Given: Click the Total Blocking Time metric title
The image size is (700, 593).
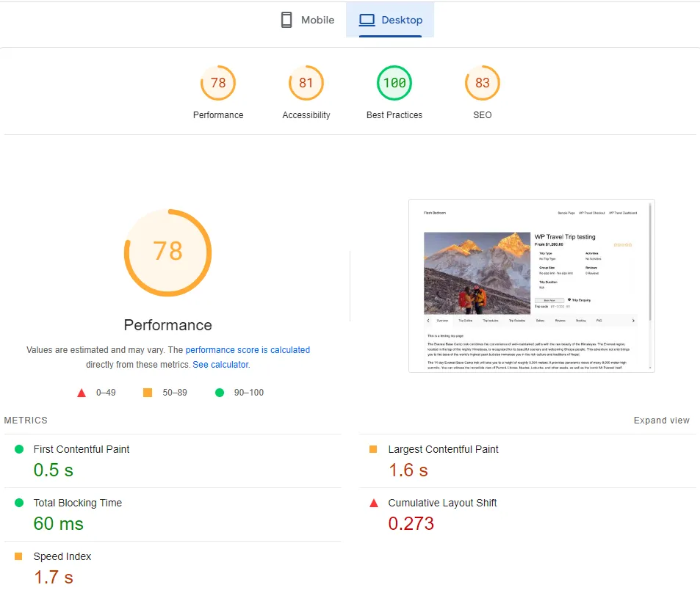Looking at the screenshot, I should [x=78, y=503].
